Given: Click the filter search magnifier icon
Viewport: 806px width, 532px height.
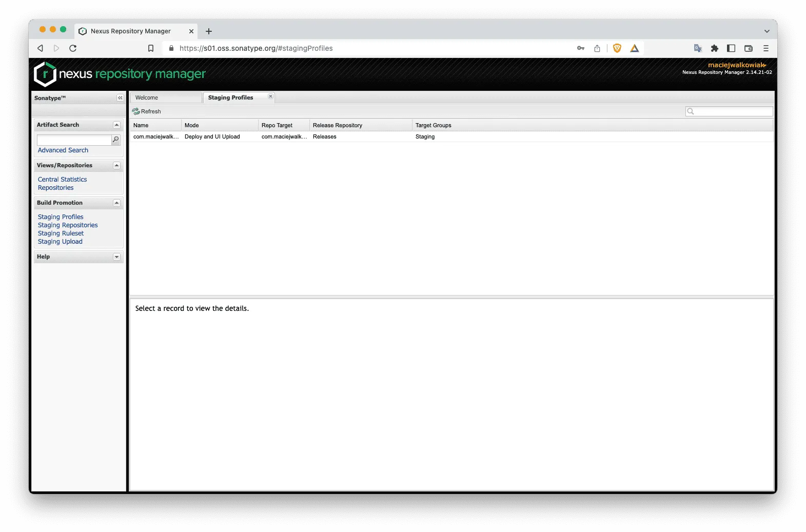Looking at the screenshot, I should tap(691, 111).
